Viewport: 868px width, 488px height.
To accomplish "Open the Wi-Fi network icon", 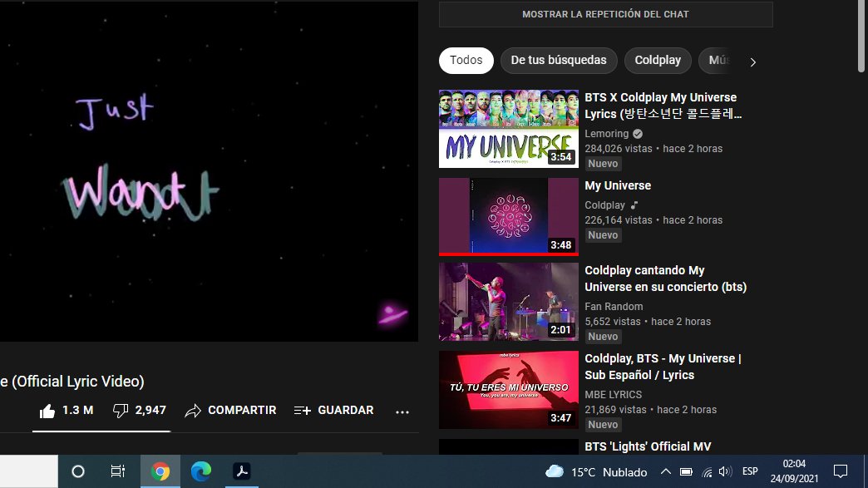I will 707,472.
